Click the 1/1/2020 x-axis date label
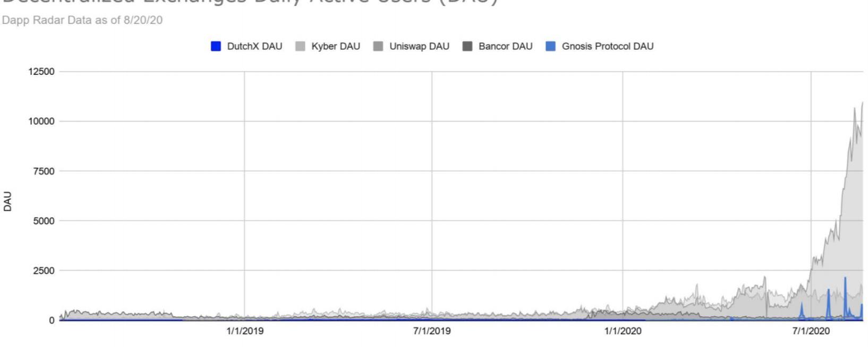 [x=623, y=331]
